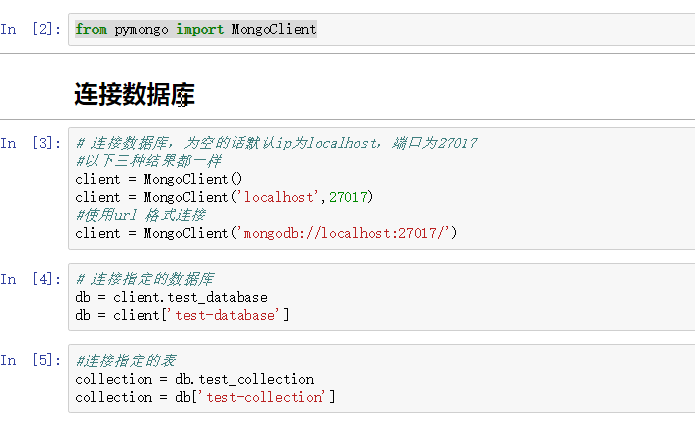Click the #以下三种结果都一样 comment line
This screenshot has height=427, width=695.
pyautogui.click(x=148, y=161)
